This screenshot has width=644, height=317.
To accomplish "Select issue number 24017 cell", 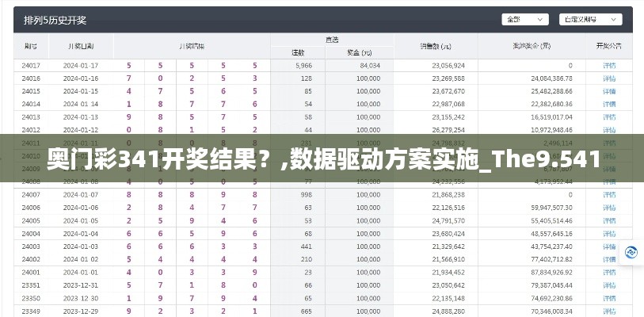I will pyautogui.click(x=31, y=65).
